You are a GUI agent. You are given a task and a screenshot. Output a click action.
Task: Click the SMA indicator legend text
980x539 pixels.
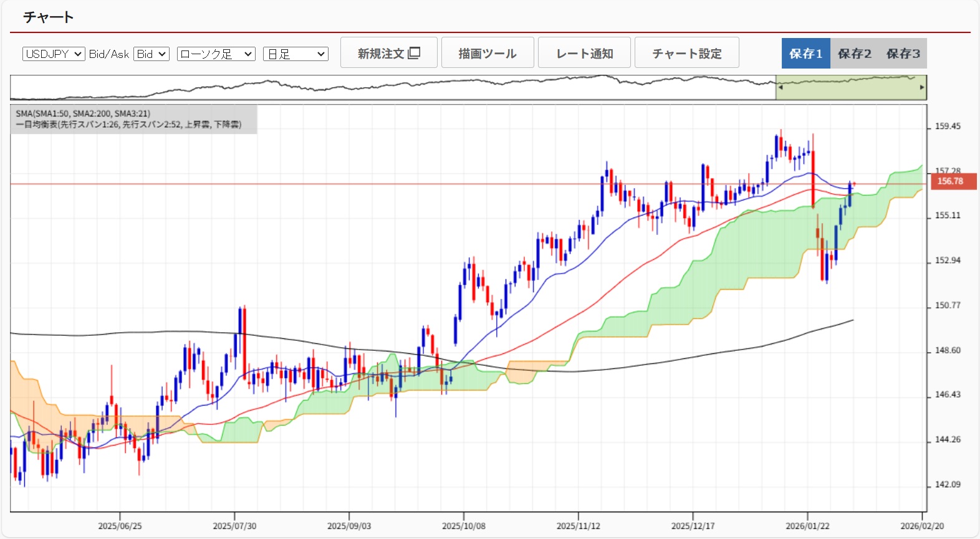coord(83,113)
